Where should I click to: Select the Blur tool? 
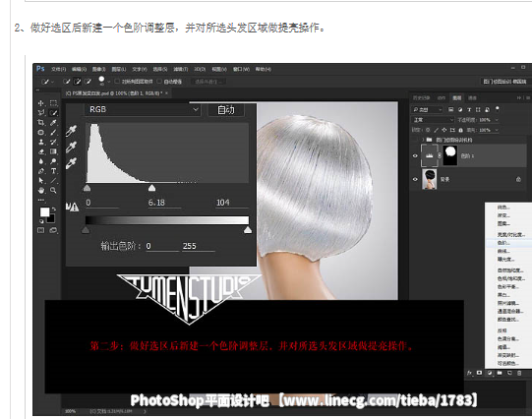[x=41, y=161]
